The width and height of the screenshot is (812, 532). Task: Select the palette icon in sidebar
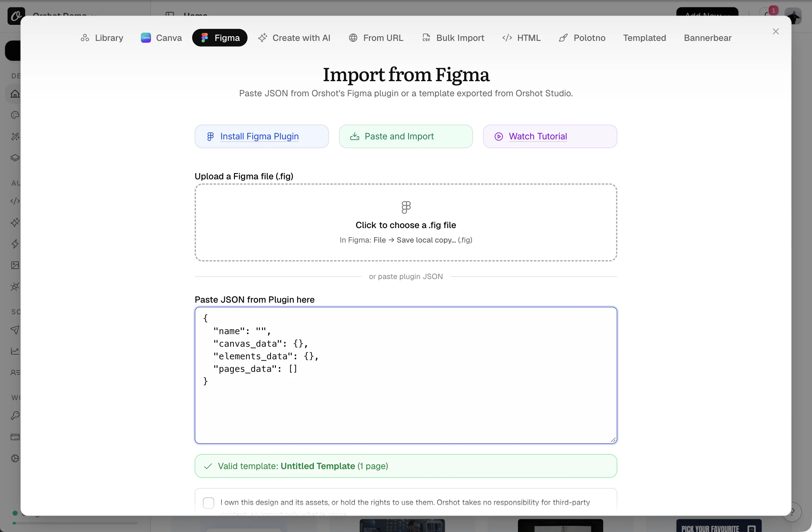pos(15,115)
